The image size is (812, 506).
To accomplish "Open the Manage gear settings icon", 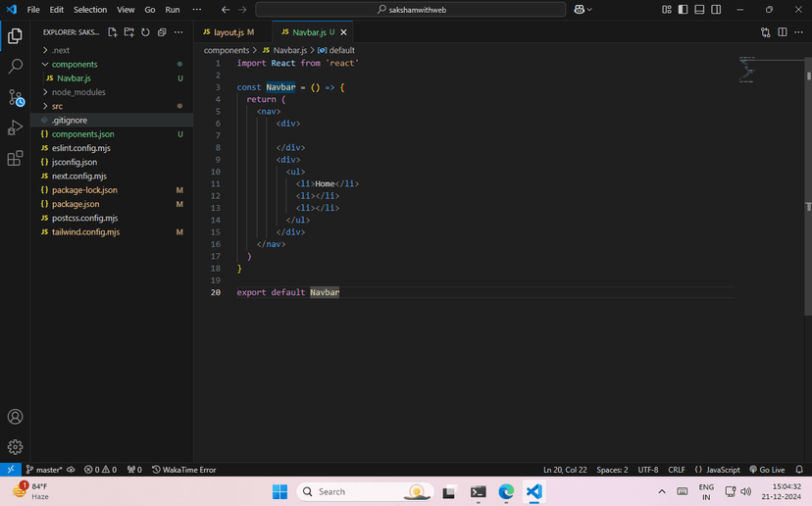I will point(15,446).
